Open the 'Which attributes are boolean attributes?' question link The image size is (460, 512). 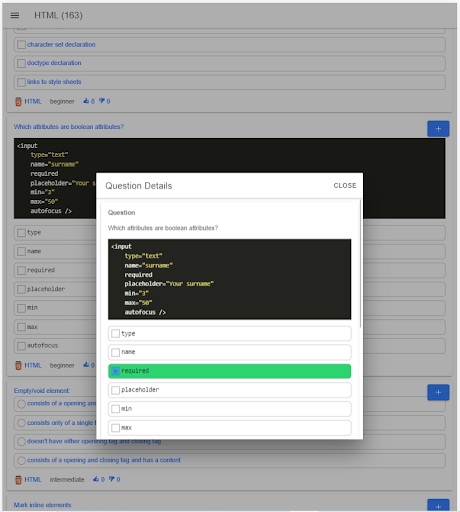point(69,127)
